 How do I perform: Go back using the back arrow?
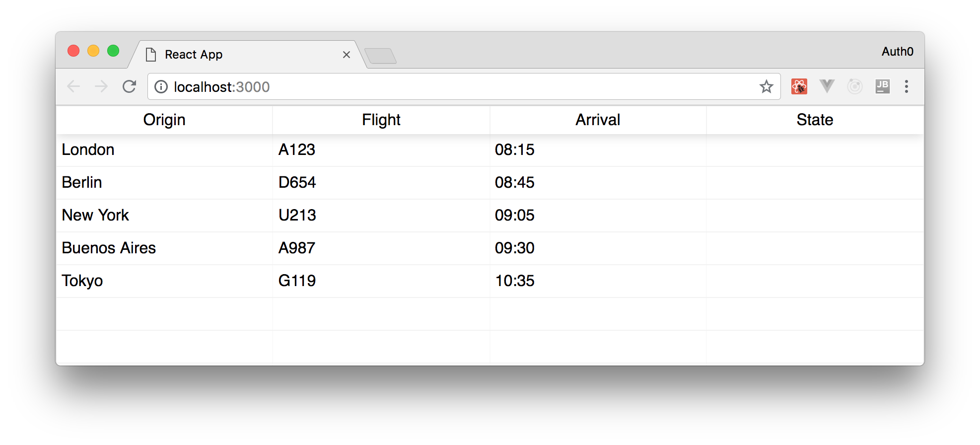click(73, 86)
